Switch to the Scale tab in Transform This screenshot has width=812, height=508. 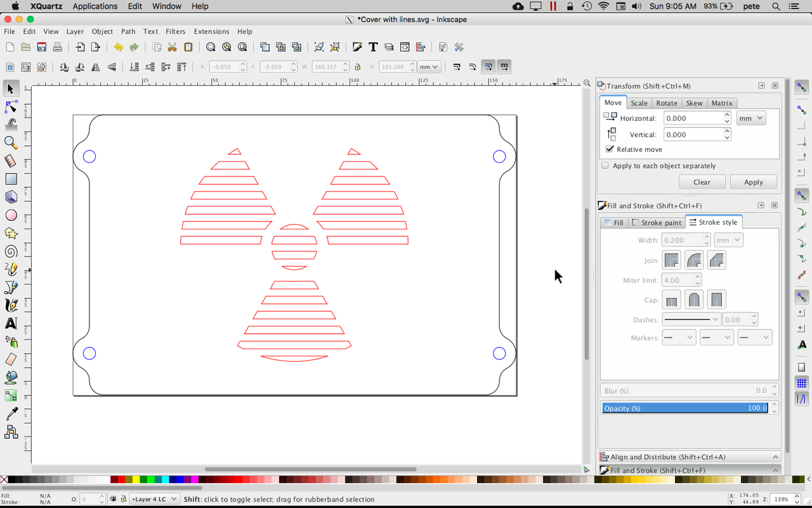[x=639, y=102]
